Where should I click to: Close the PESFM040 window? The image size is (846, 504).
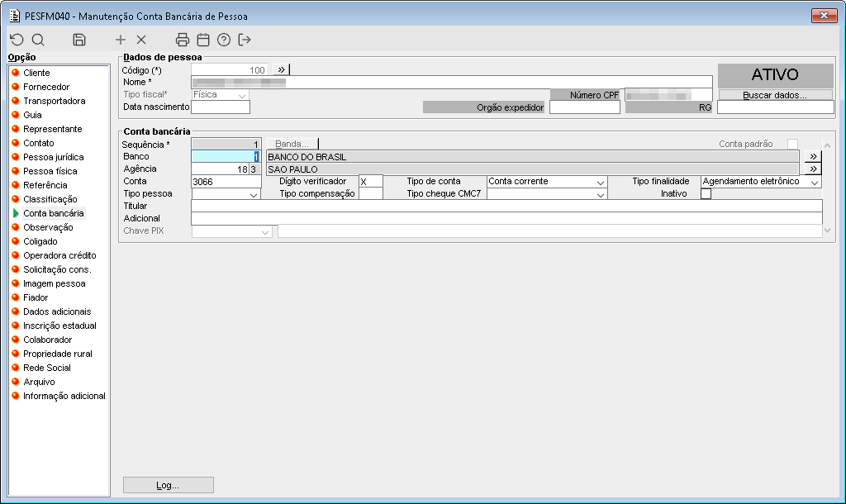tap(824, 16)
